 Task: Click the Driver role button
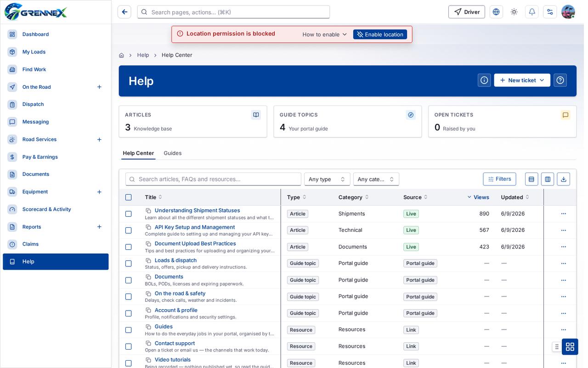point(467,12)
